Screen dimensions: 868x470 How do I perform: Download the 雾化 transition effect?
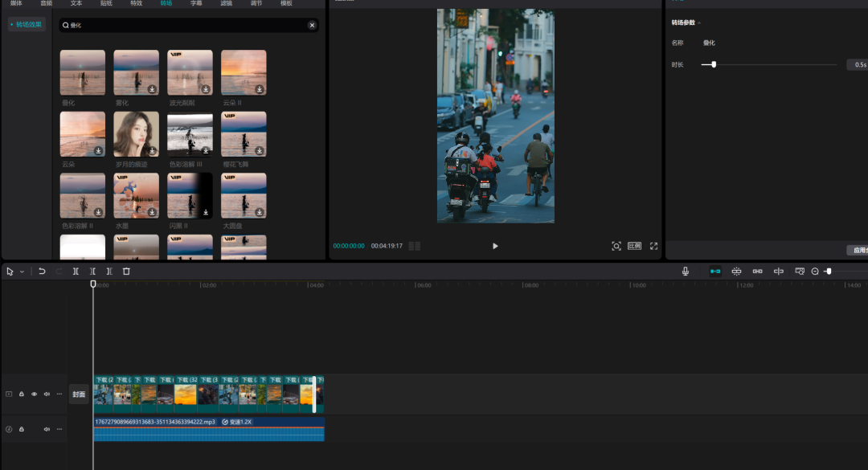[x=152, y=89]
